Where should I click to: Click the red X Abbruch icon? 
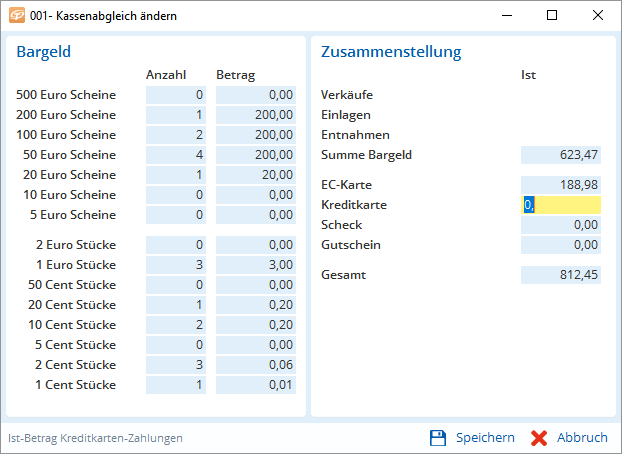coord(539,437)
